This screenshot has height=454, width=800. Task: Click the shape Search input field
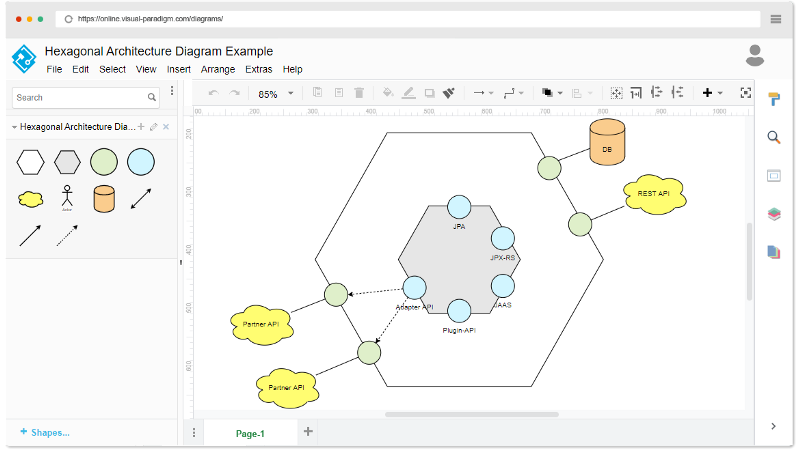(80, 98)
